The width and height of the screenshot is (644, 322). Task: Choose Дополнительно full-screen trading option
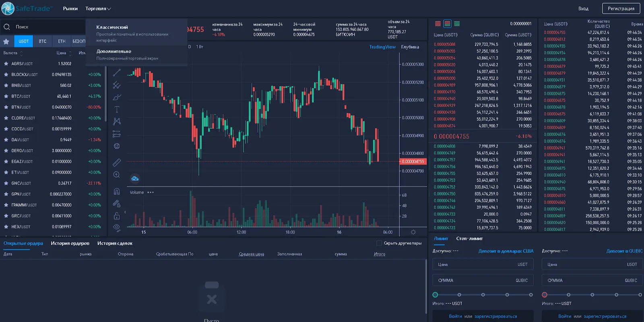click(x=136, y=55)
